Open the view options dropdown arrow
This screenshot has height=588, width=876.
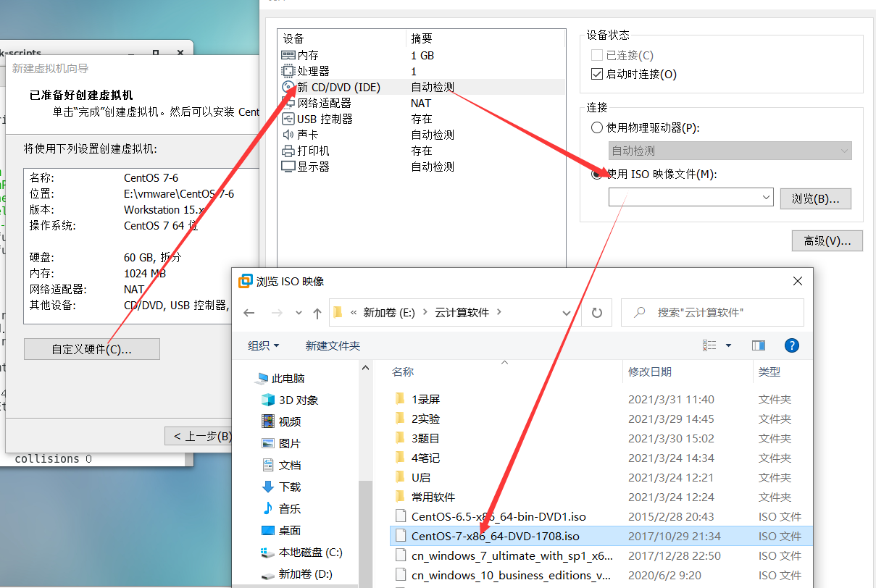[x=728, y=345]
